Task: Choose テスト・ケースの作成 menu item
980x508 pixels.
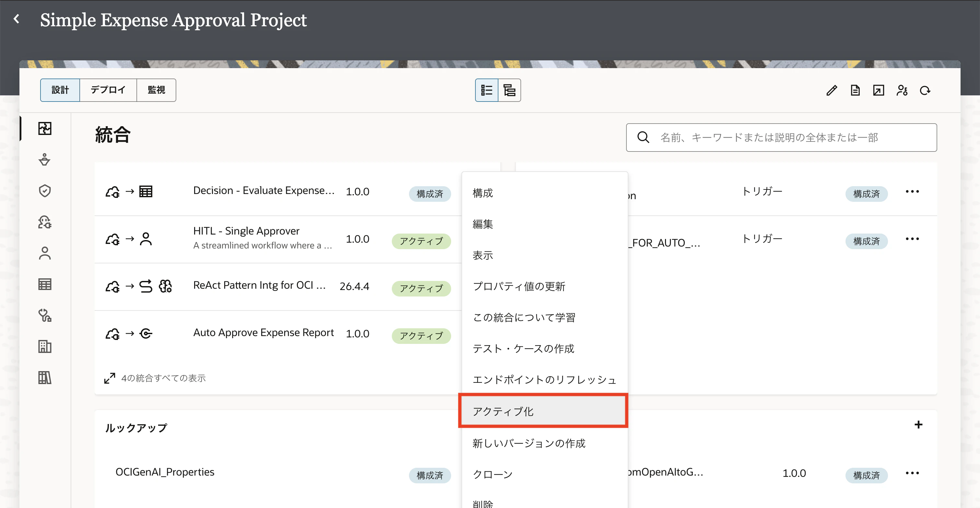Action: coord(545,348)
